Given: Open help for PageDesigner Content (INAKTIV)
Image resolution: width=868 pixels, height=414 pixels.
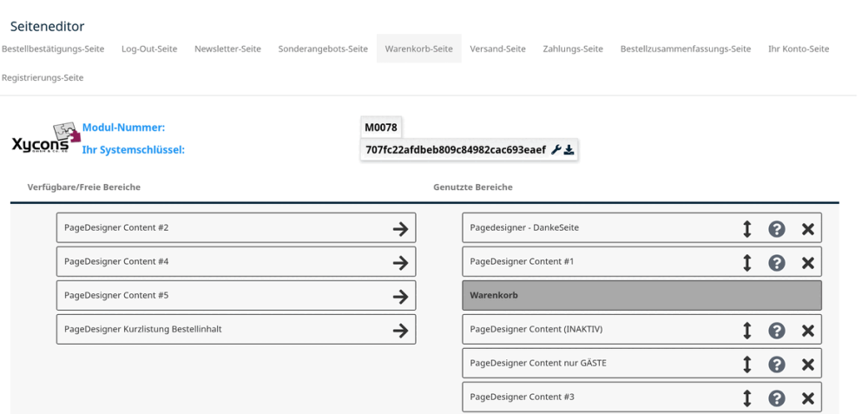Looking at the screenshot, I should click(x=777, y=331).
